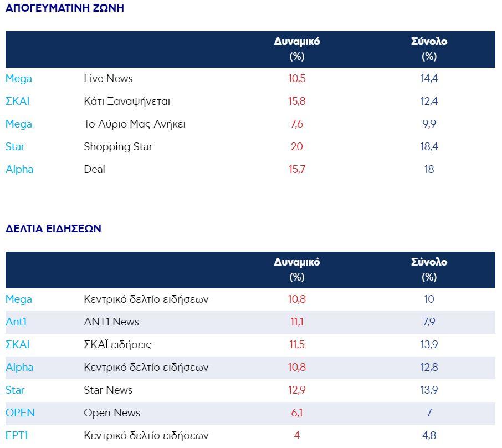The image size is (502, 448).
Task: Click the Star link beside Shopping Star
Action: coord(15,147)
